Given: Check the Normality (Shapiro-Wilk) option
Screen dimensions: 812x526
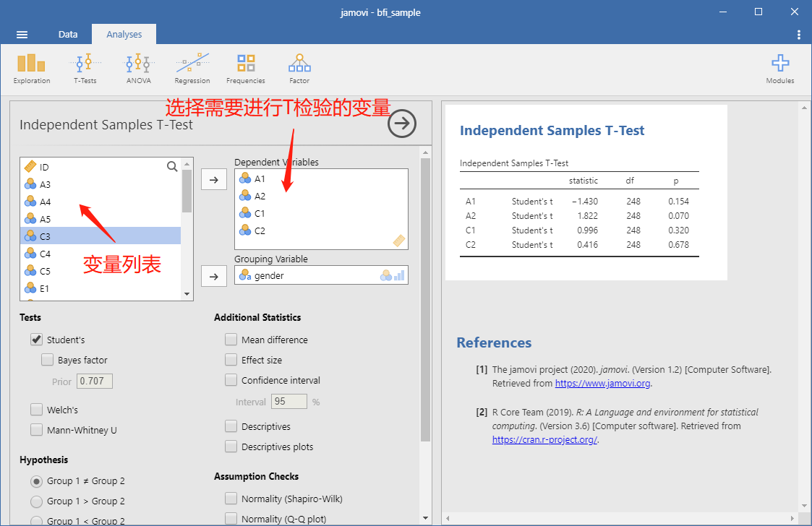Looking at the screenshot, I should pos(231,498).
